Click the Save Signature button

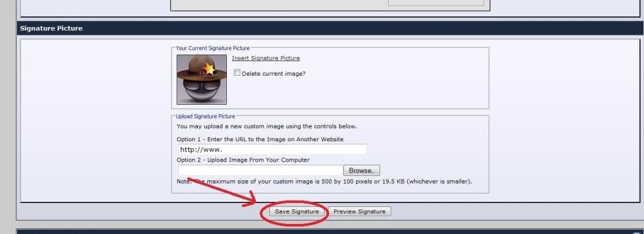pos(297,211)
